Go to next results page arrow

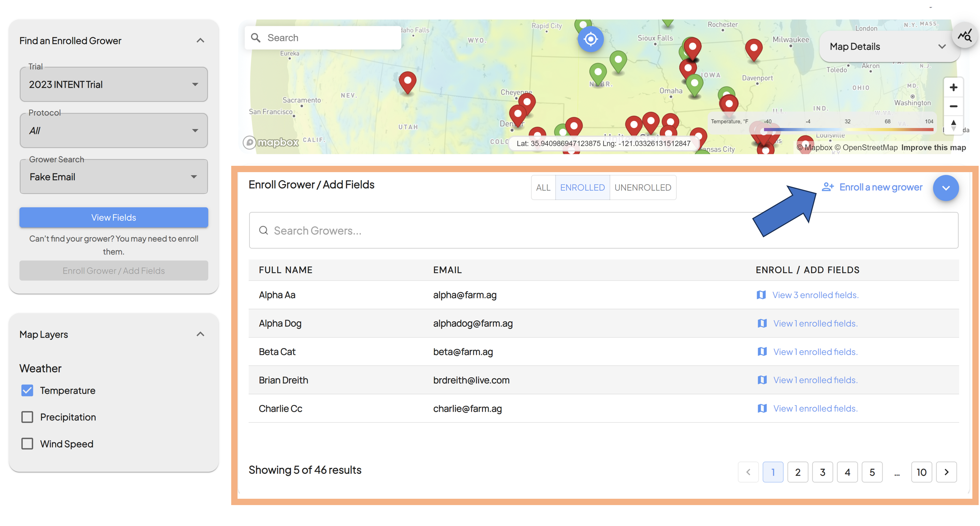tap(946, 472)
